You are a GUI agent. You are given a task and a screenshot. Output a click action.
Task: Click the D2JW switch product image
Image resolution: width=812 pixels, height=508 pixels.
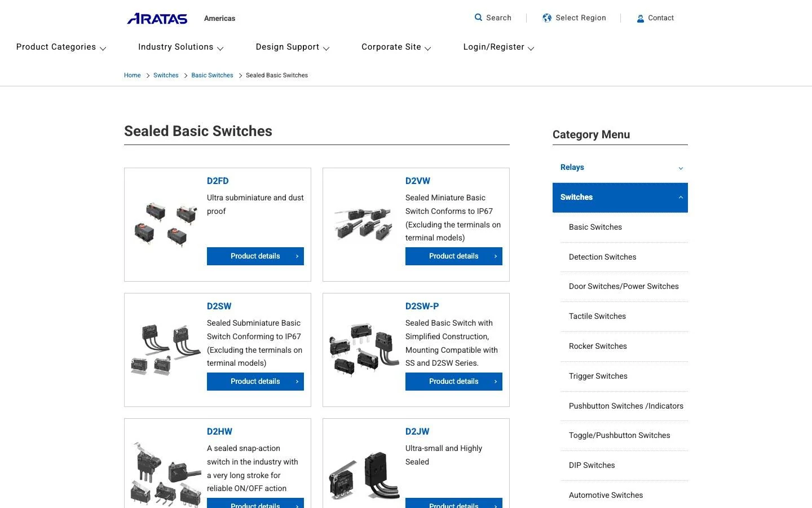(x=364, y=475)
